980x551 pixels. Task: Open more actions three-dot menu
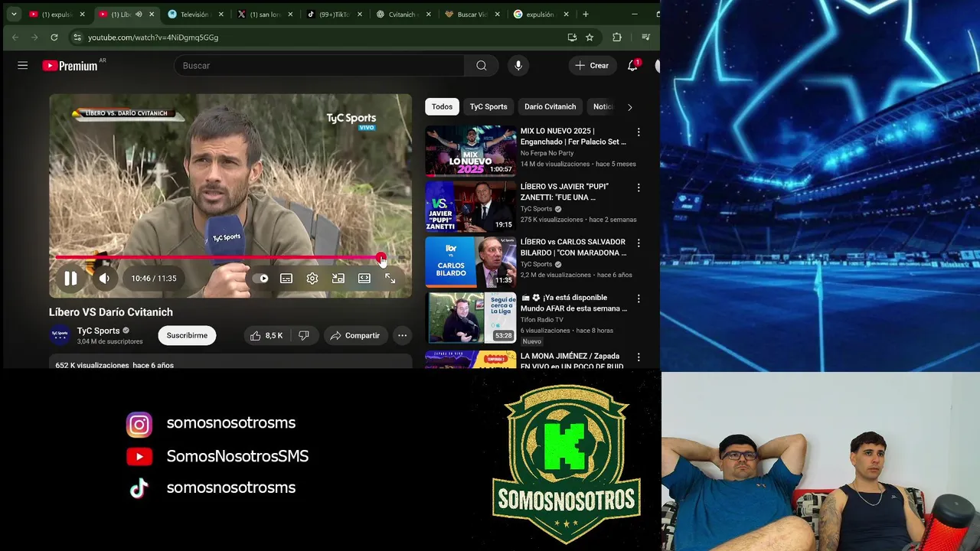click(x=402, y=335)
